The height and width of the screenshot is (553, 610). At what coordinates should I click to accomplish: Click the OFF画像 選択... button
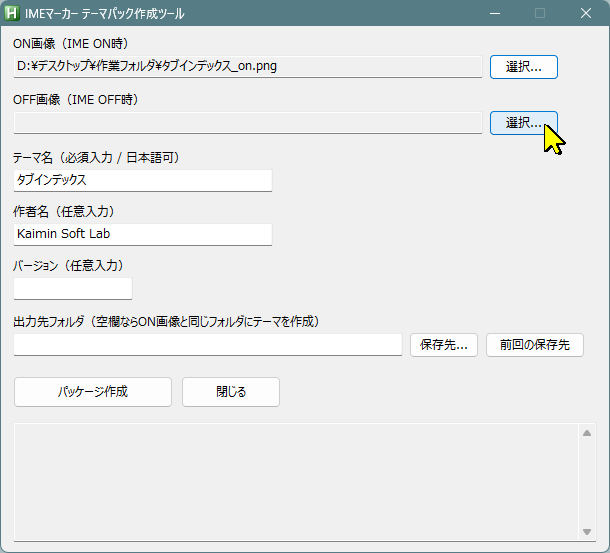[x=524, y=123]
